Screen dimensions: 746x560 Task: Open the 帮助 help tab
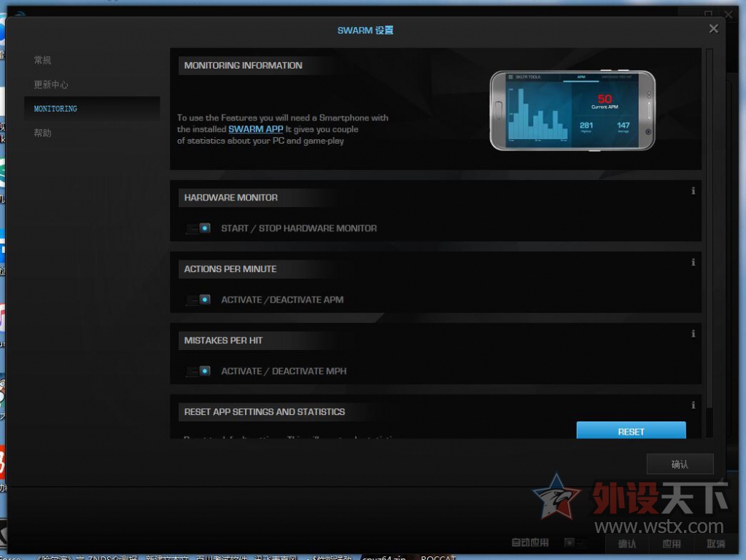(x=43, y=133)
